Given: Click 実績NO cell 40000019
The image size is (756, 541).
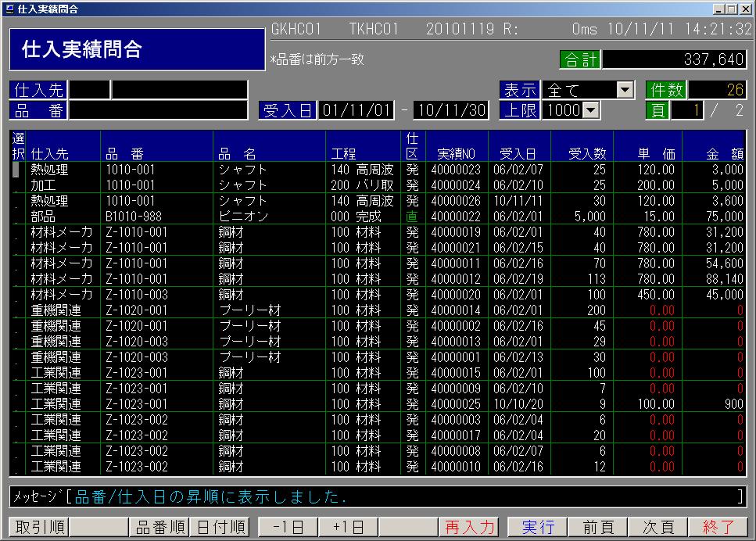Looking at the screenshot, I should (x=456, y=232).
